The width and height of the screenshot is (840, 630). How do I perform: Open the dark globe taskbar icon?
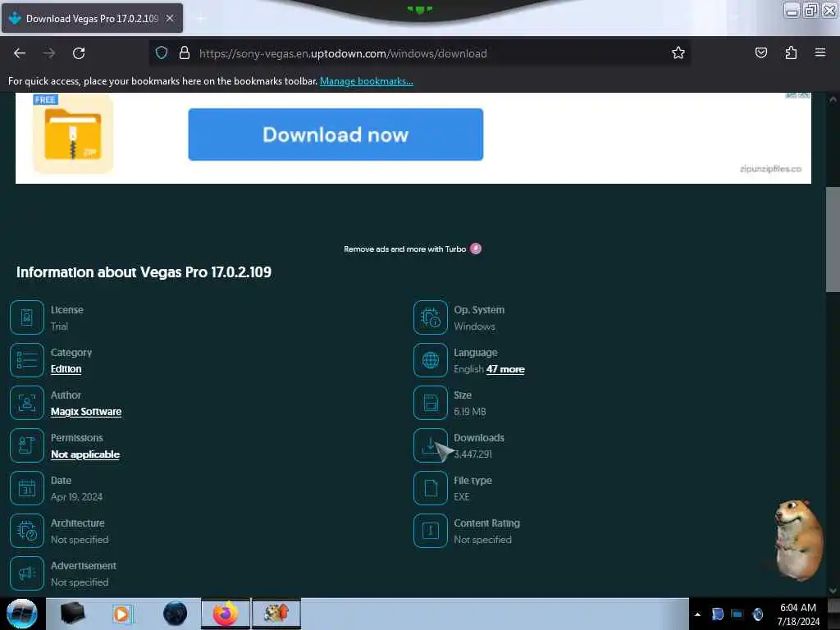(175, 614)
